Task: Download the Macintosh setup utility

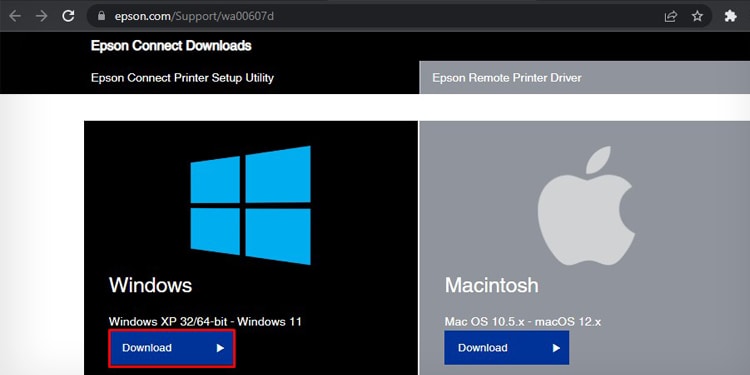Action: (507, 348)
